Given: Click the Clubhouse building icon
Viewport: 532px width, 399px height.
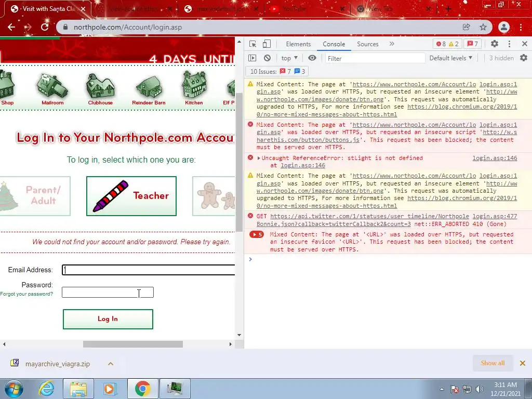Looking at the screenshot, I should [x=100, y=89].
